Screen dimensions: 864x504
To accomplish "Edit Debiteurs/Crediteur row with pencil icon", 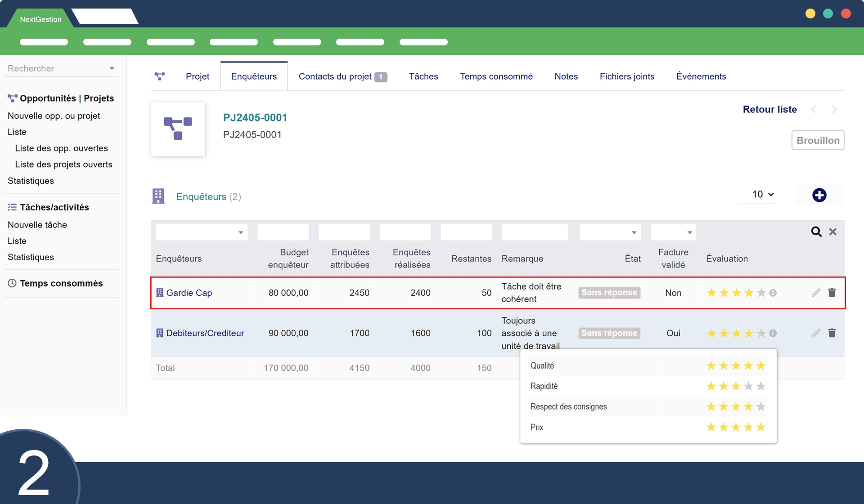I will 816,333.
